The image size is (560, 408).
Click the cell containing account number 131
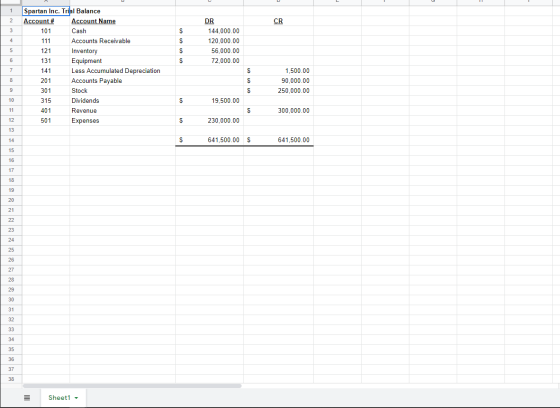click(x=46, y=61)
